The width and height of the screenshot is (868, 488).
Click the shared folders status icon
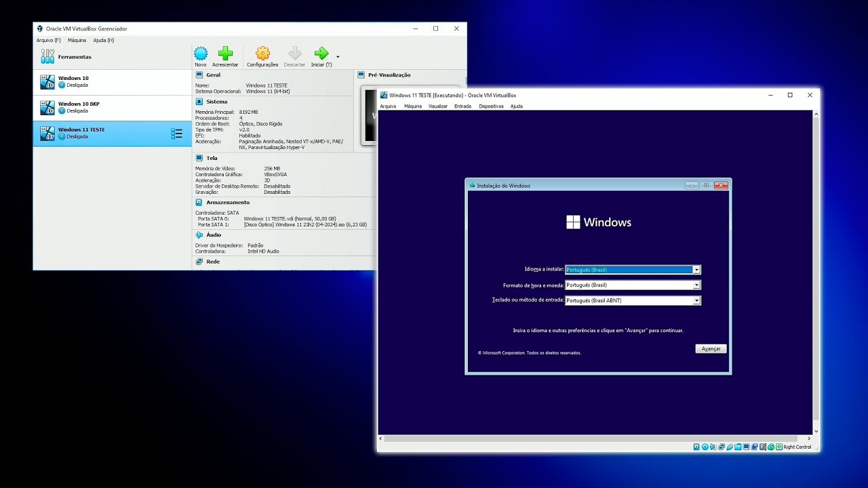[x=738, y=447]
